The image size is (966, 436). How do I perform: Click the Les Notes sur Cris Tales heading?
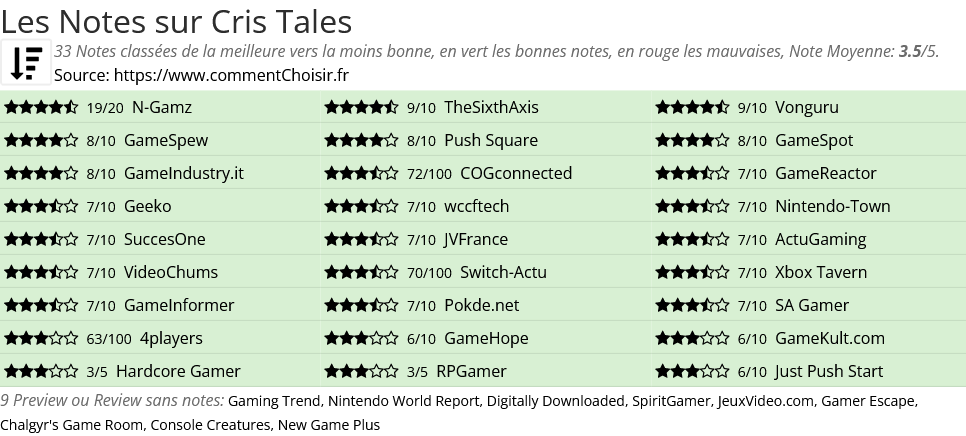click(x=177, y=20)
